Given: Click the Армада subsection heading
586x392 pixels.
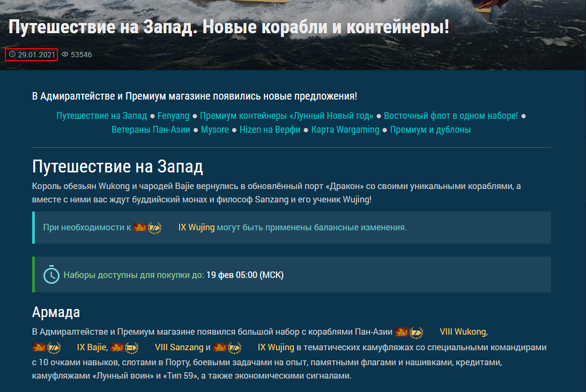Looking at the screenshot, I should point(56,312).
